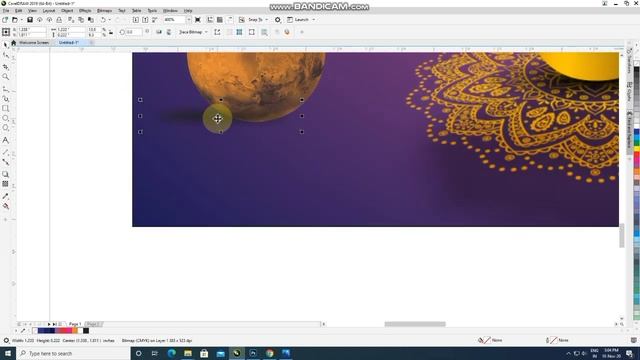Click the Export icon in toolbar
The width and height of the screenshot is (640, 360).
[x=145, y=20]
